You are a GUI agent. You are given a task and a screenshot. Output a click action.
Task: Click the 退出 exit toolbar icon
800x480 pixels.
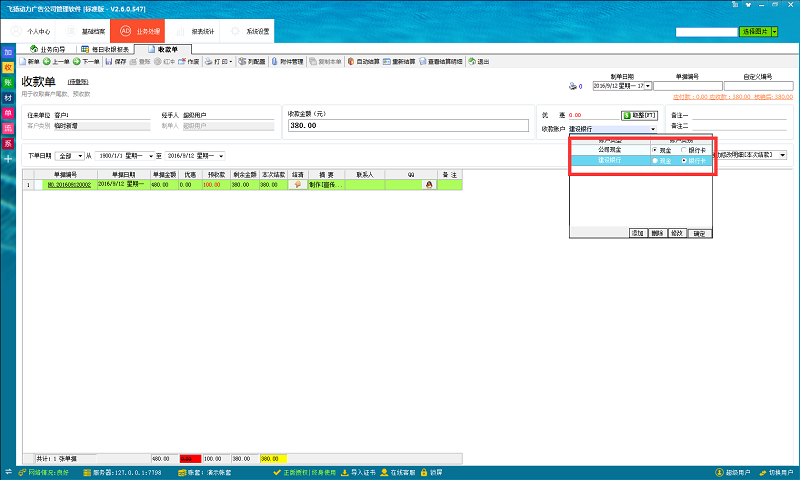(479, 62)
